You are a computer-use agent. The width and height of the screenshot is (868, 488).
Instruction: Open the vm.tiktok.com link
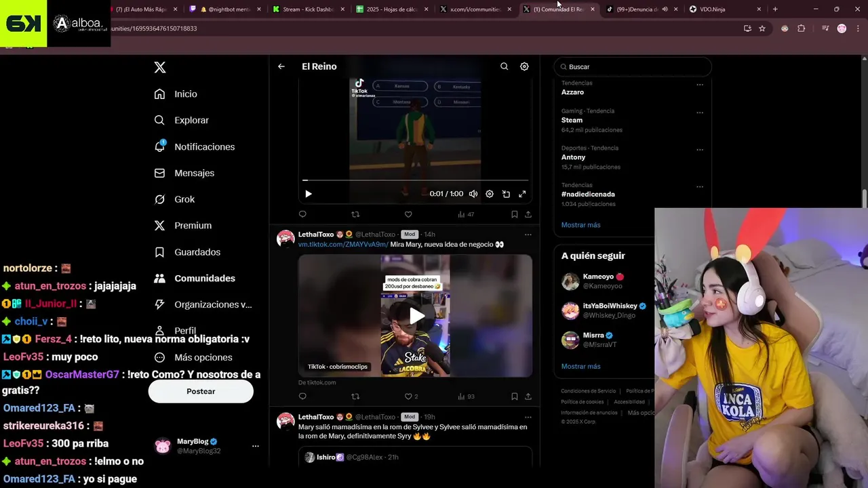click(x=343, y=244)
